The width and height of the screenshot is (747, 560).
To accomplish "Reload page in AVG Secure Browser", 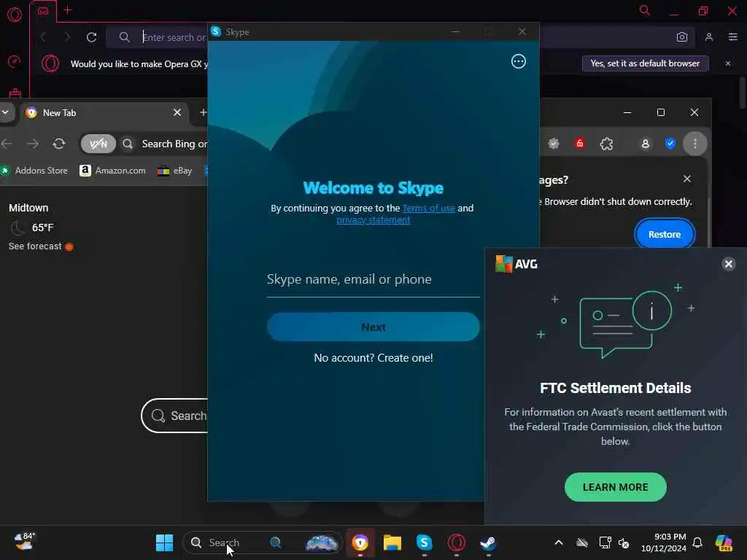I will click(x=59, y=144).
